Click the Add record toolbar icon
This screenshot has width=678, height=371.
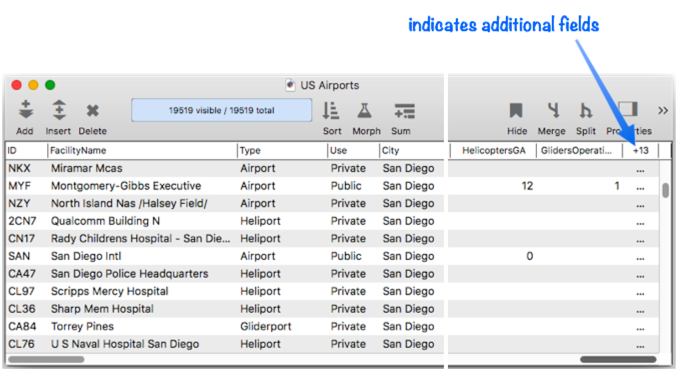(25, 111)
